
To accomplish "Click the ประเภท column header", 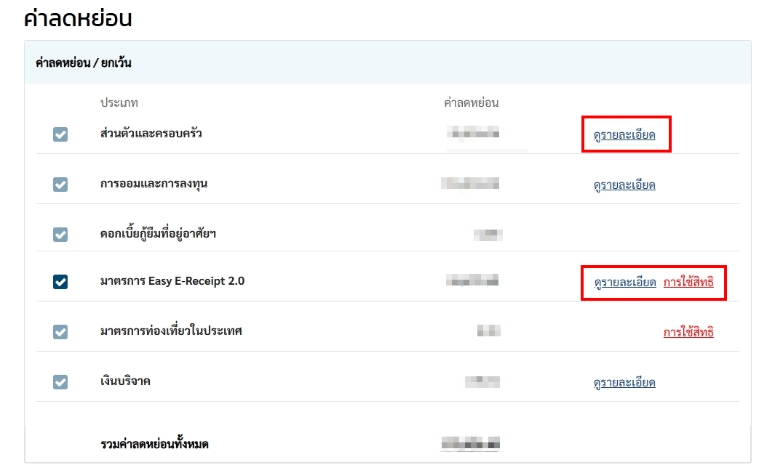I will (122, 103).
